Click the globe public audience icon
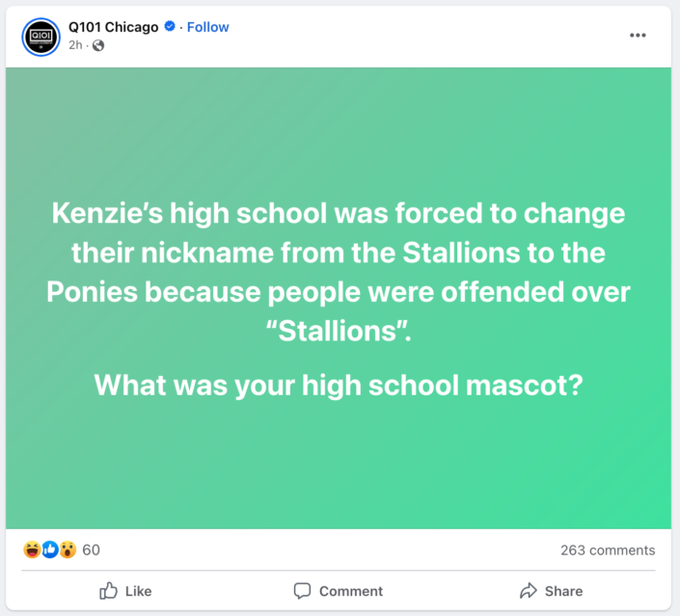This screenshot has height=616, width=680. [98, 45]
